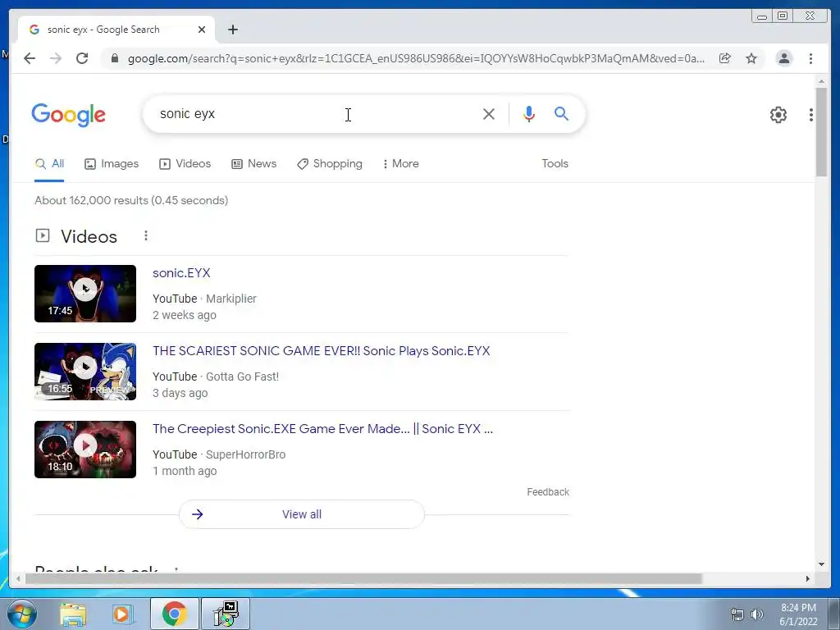840x630 pixels.
Task: Click the Feedback link under videos
Action: [x=547, y=492]
